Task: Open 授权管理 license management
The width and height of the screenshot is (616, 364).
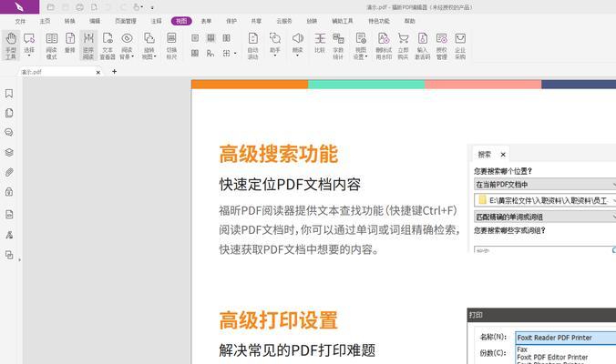Action: point(442,45)
